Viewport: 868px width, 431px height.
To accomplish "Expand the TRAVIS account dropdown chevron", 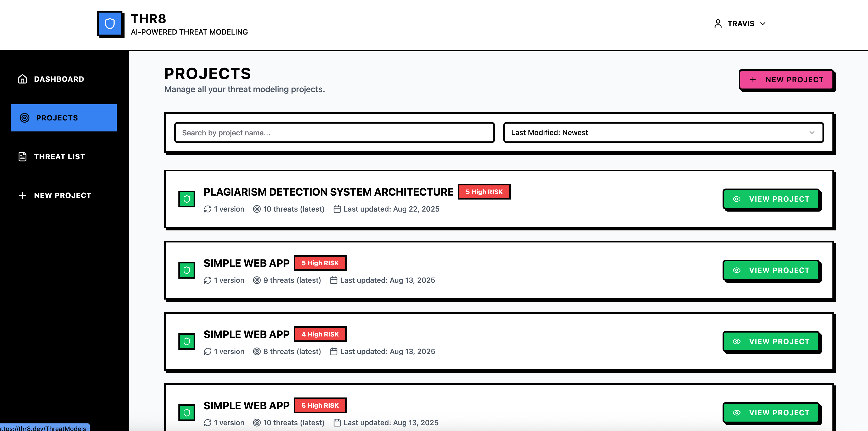I will [763, 24].
